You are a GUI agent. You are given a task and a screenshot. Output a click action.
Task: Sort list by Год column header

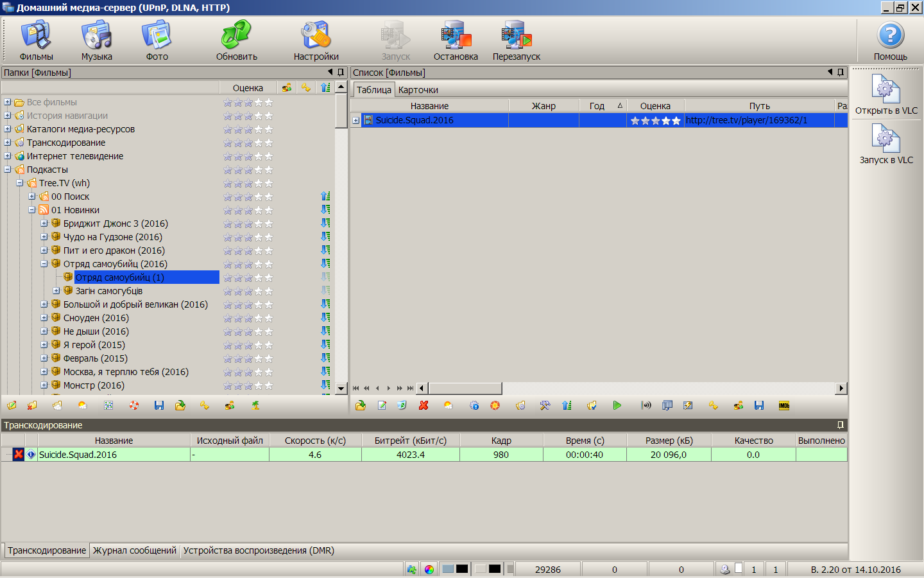(597, 106)
